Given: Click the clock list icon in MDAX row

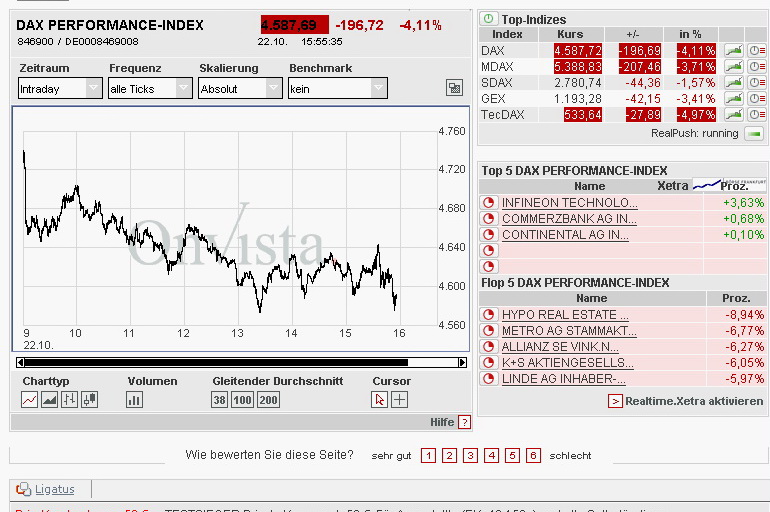Looking at the screenshot, I should pos(757,66).
